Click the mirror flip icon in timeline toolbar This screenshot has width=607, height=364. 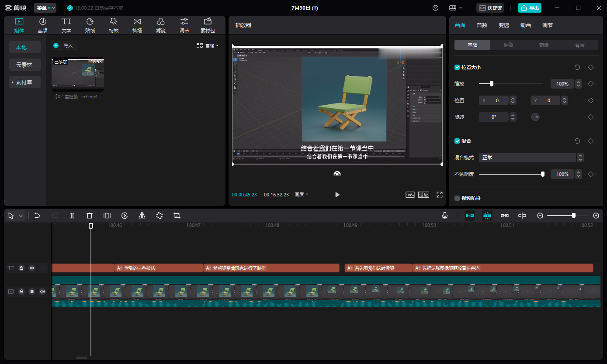point(142,216)
